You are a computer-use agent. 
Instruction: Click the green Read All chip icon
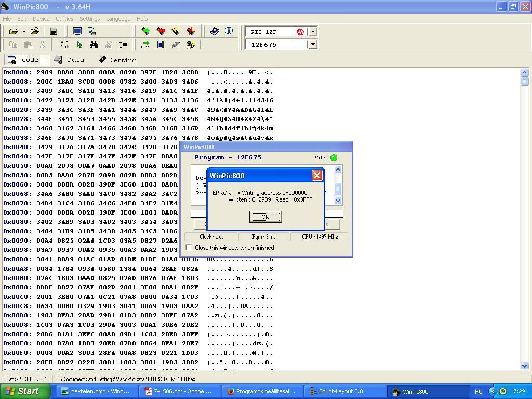click(145, 31)
